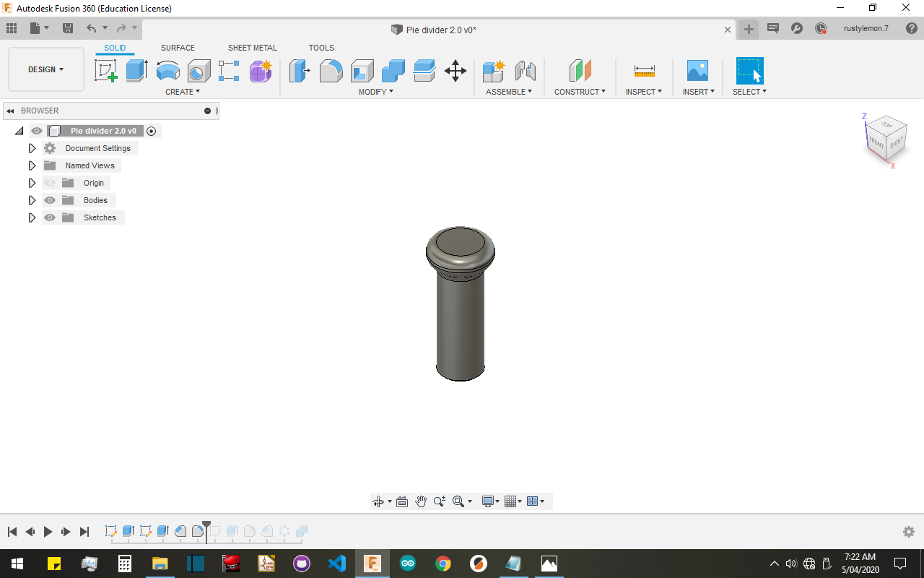The height and width of the screenshot is (578, 924).
Task: Start a new sketch with Create Sketch tool
Action: (106, 71)
